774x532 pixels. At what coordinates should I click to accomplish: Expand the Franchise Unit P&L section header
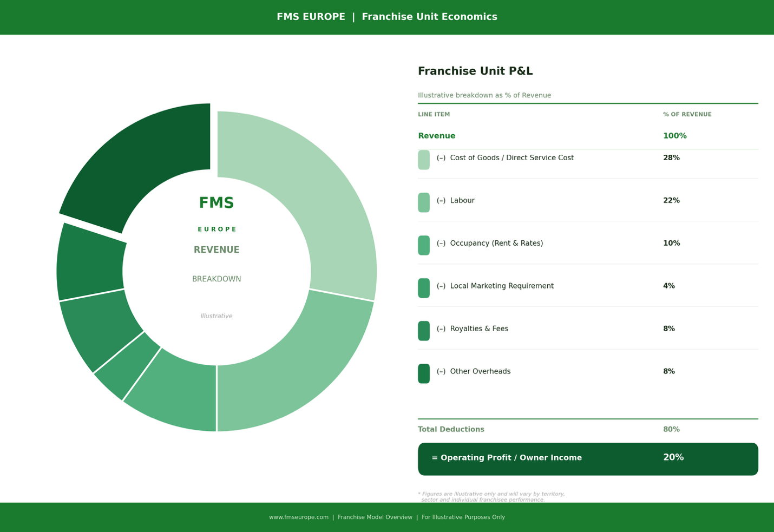[x=475, y=71]
